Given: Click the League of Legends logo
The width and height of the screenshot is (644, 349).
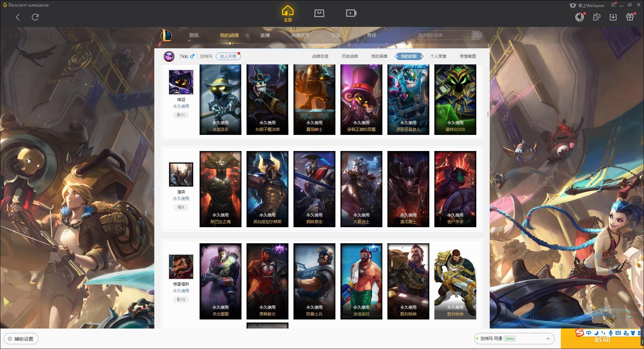Looking at the screenshot, I should (166, 35).
